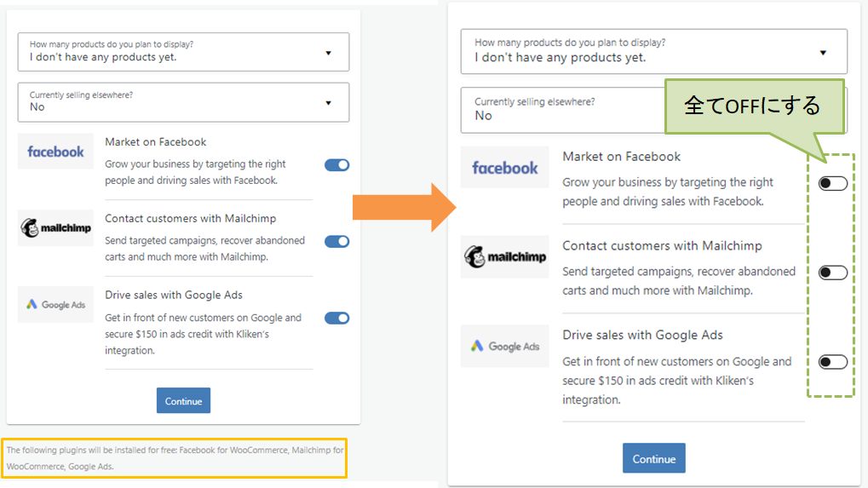Click the Google Ads logo in left panel
This screenshot has height=488, width=868.
coord(55,304)
